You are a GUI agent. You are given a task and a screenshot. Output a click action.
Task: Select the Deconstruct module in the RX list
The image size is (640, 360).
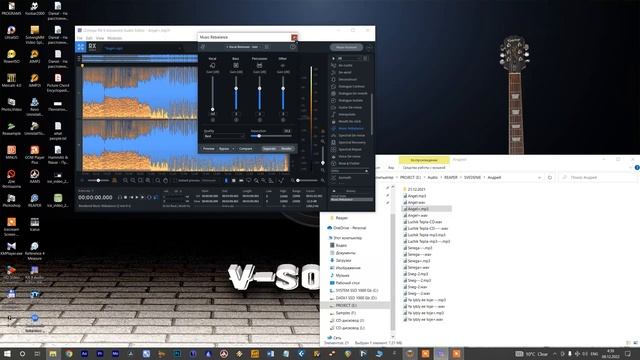pyautogui.click(x=348, y=79)
